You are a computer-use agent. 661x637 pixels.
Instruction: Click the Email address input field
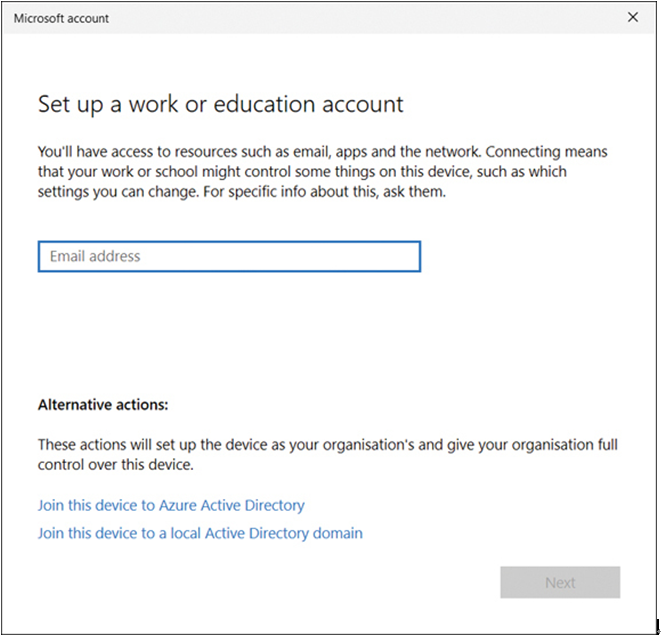coord(229,256)
